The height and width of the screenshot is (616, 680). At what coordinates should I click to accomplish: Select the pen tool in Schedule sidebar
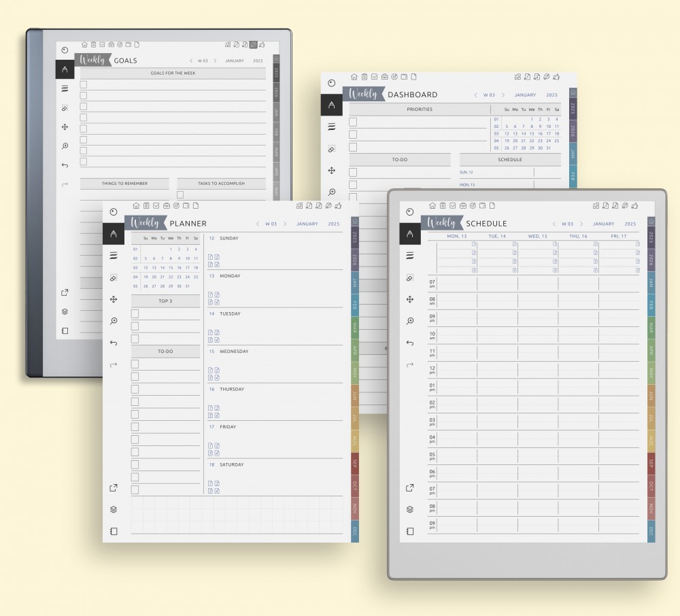409,234
